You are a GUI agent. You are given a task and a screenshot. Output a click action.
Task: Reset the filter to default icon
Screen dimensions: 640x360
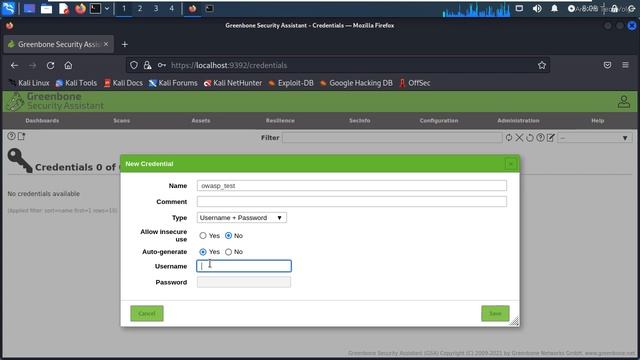point(530,138)
